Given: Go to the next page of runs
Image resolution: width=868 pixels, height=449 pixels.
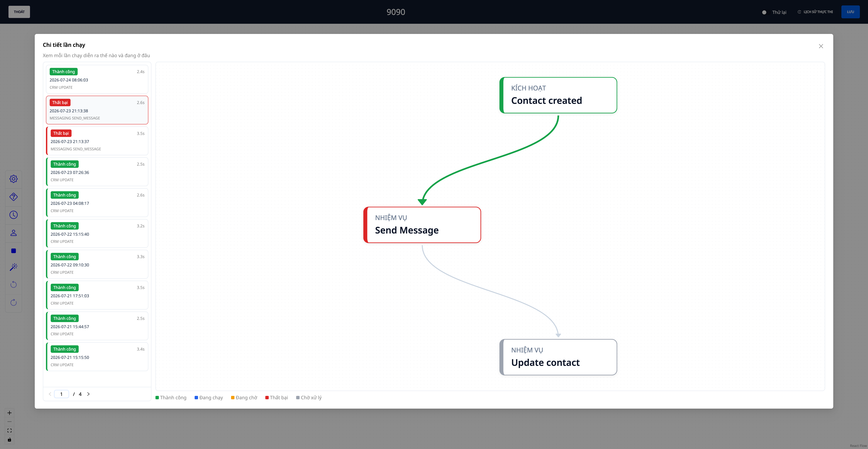Looking at the screenshot, I should point(88,394).
